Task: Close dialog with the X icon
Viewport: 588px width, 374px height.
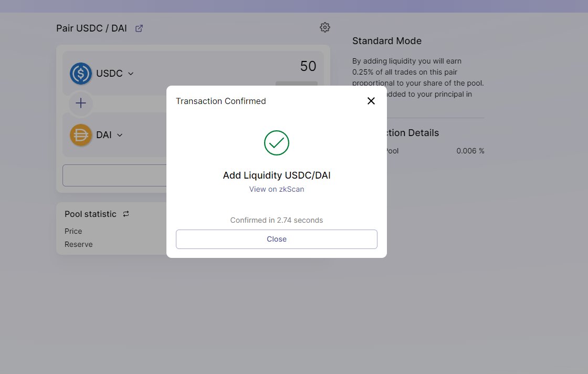Action: pyautogui.click(x=371, y=101)
